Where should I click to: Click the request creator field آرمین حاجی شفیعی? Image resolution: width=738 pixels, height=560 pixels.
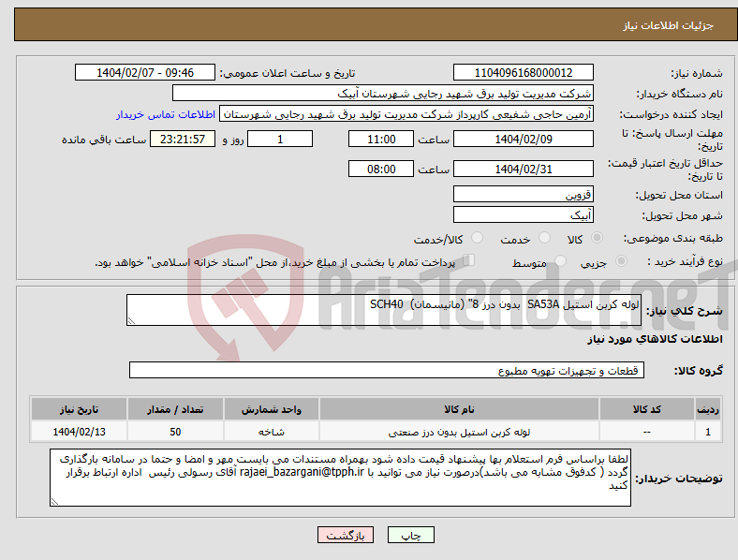click(406, 114)
